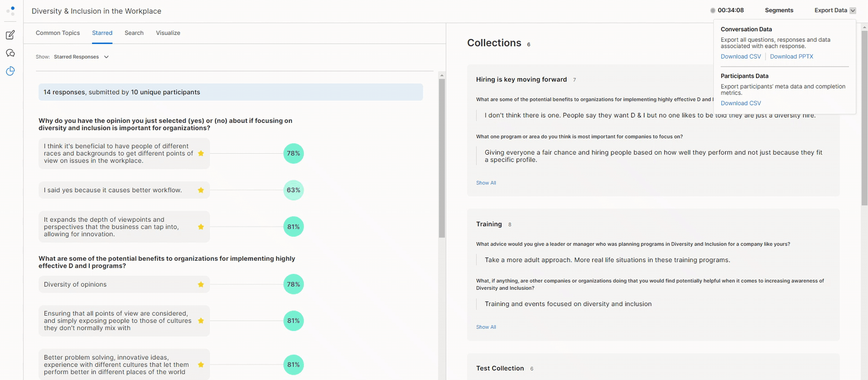Download Conversation Data as PPTX
868x380 pixels.
pyautogui.click(x=791, y=56)
